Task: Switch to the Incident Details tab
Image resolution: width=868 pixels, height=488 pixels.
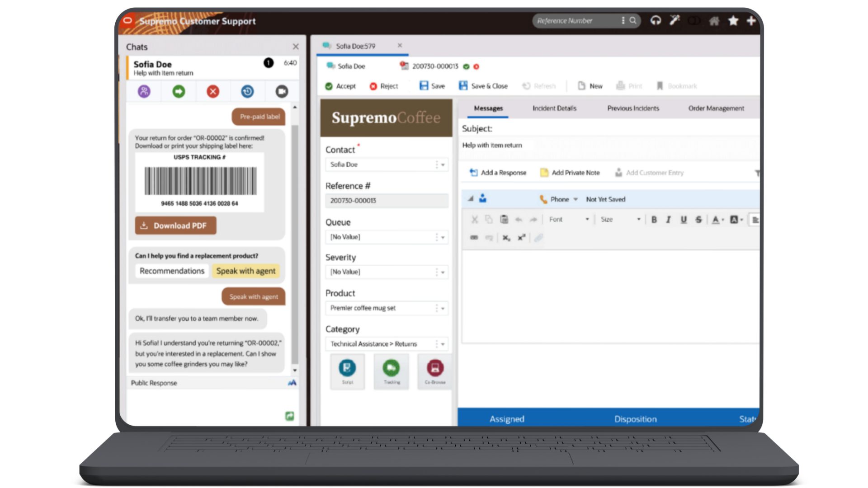Action: [554, 108]
